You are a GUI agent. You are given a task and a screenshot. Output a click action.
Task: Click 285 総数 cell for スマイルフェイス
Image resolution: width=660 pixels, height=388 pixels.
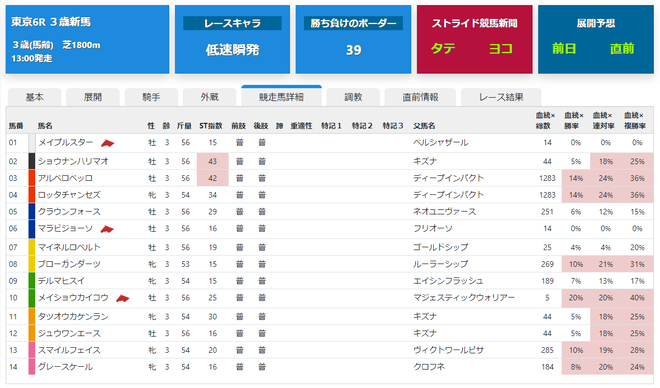coord(547,350)
